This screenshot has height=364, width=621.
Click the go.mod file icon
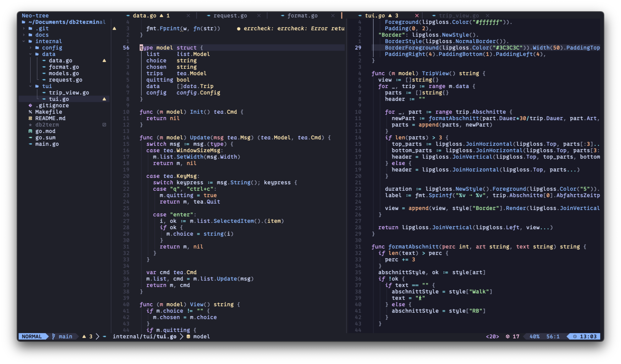30,131
